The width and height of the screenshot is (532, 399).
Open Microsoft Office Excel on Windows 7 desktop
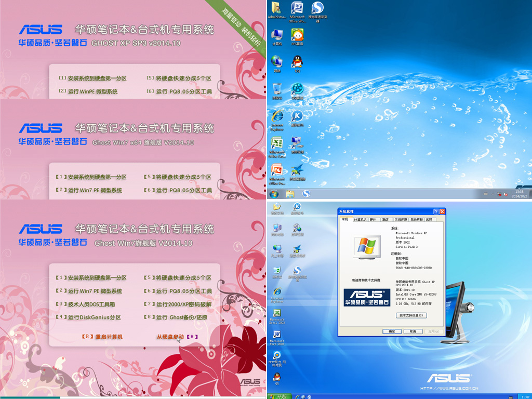coord(277,148)
